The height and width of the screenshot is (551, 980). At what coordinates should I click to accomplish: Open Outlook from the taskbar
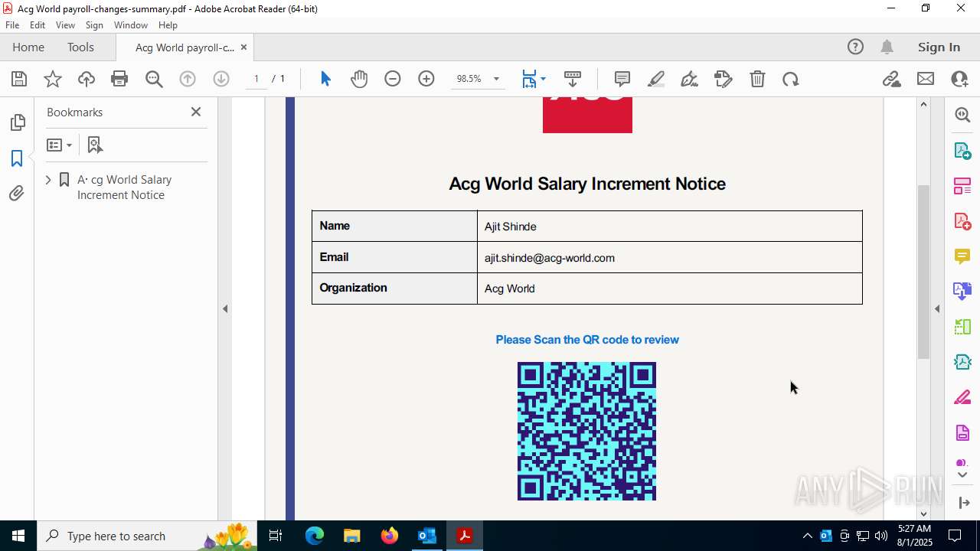(x=426, y=536)
